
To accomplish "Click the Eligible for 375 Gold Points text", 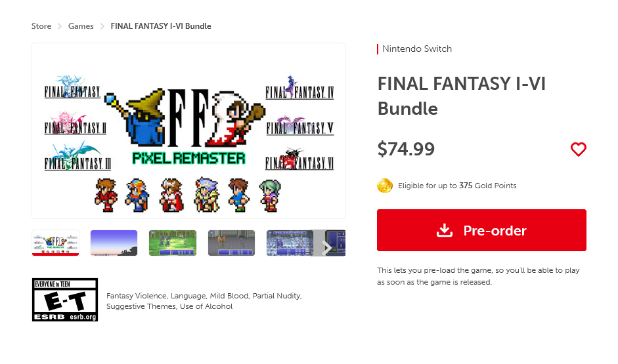I will [457, 186].
